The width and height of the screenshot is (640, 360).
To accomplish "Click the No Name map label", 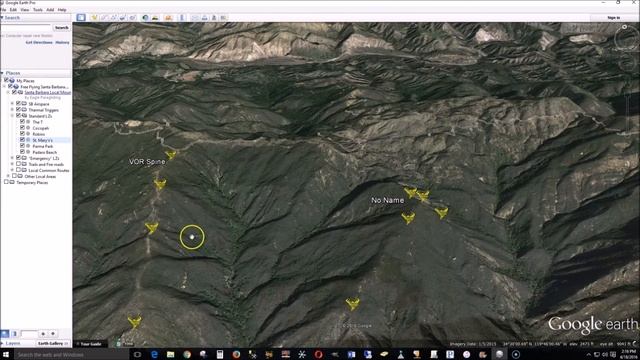I will 387,200.
